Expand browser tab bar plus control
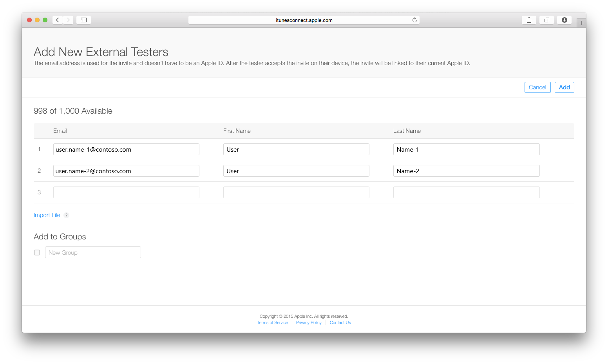The height and width of the screenshot is (364, 608). [x=581, y=22]
